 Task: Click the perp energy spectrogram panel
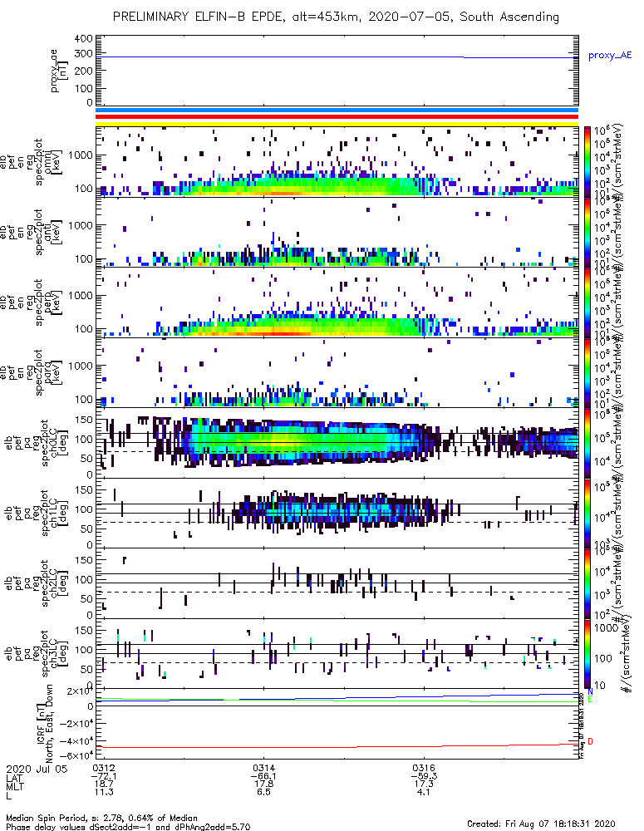pyautogui.click(x=337, y=302)
